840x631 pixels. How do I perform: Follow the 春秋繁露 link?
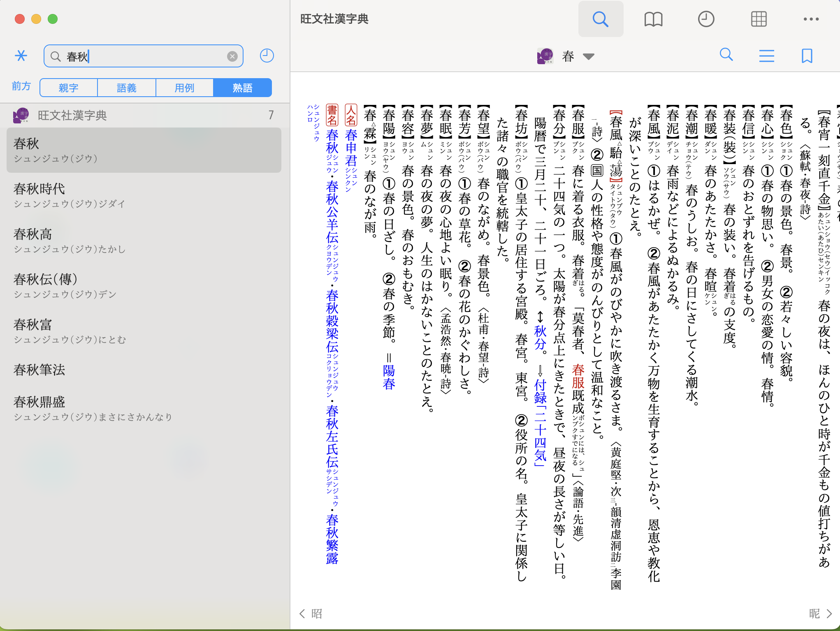332,539
